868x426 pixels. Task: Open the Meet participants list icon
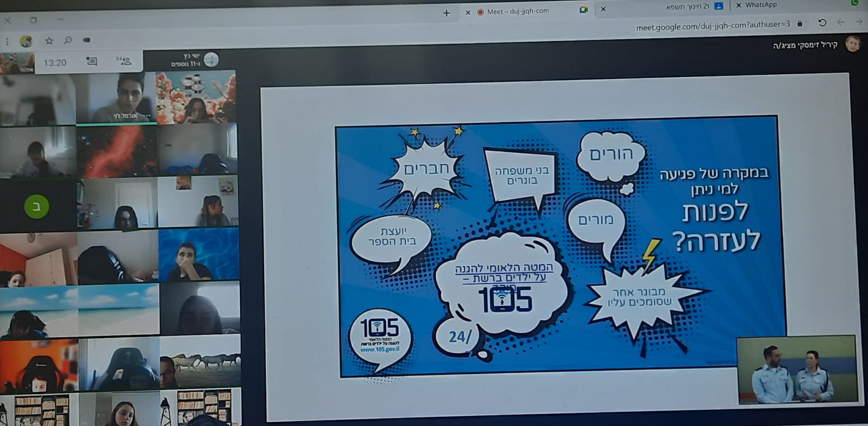(x=124, y=61)
